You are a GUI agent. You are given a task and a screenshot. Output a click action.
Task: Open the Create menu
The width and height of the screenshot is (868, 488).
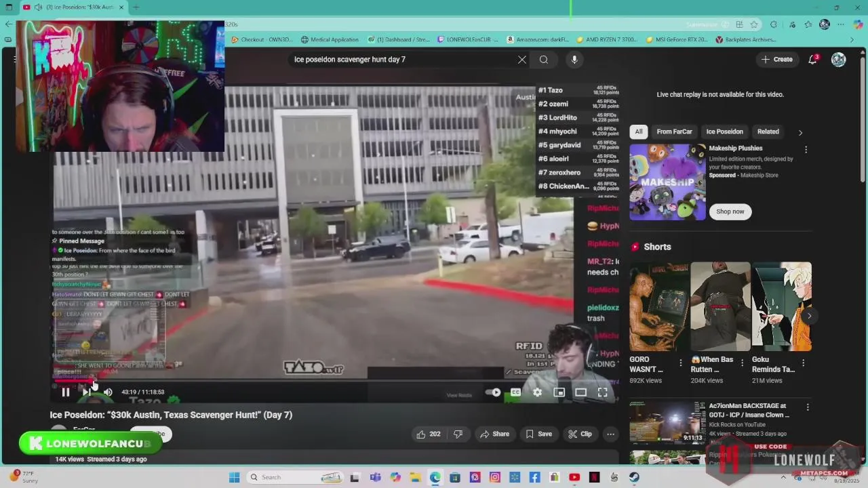777,60
